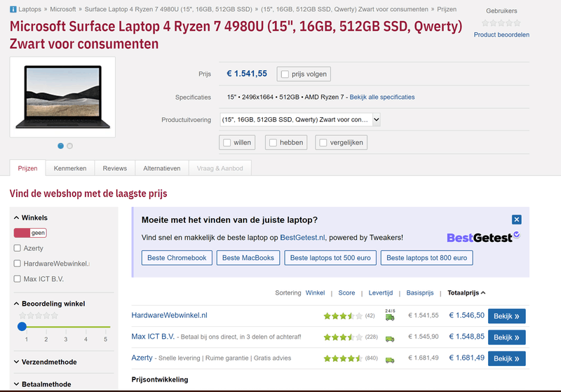Screen dimensions: 561x392
Task: Open the Zwart voor consumenten breadcrumb
Action: pyautogui.click(x=344, y=9)
